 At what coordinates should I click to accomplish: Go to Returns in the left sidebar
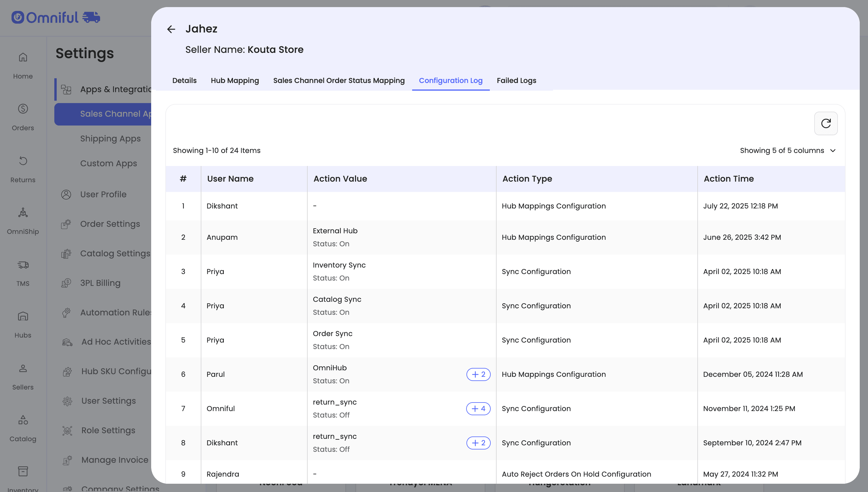[23, 169]
